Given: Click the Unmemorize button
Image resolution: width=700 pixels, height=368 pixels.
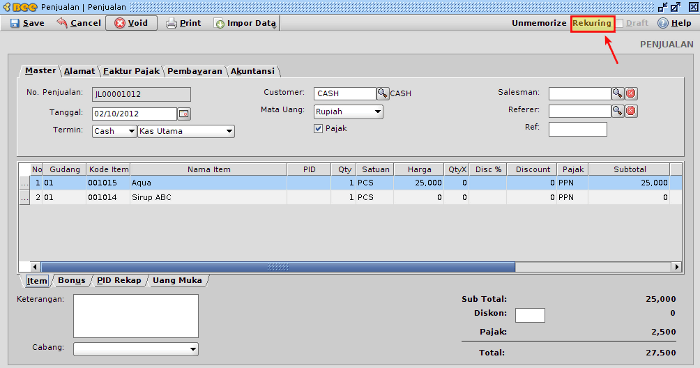Looking at the screenshot, I should click(539, 23).
